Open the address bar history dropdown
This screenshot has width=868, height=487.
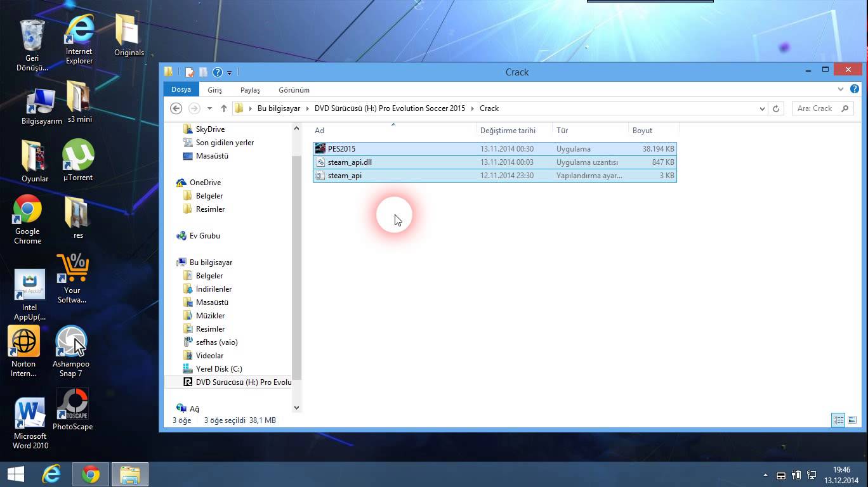coord(762,108)
